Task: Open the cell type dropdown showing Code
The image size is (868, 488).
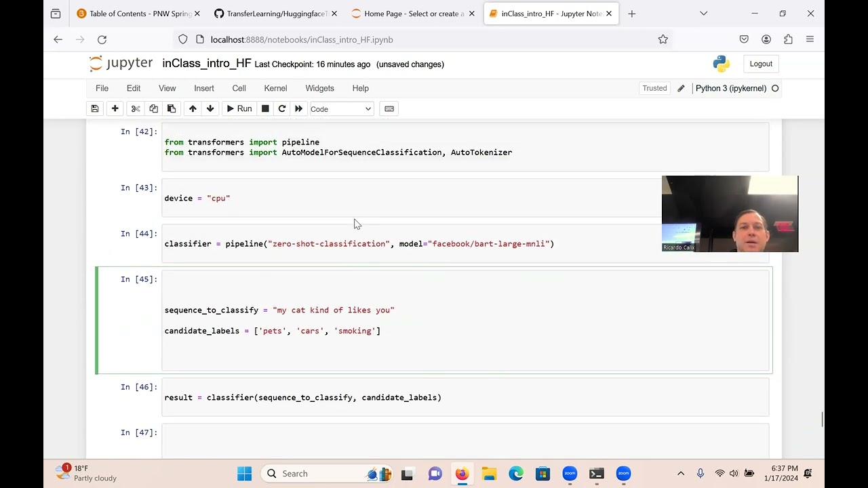Action: (341, 108)
